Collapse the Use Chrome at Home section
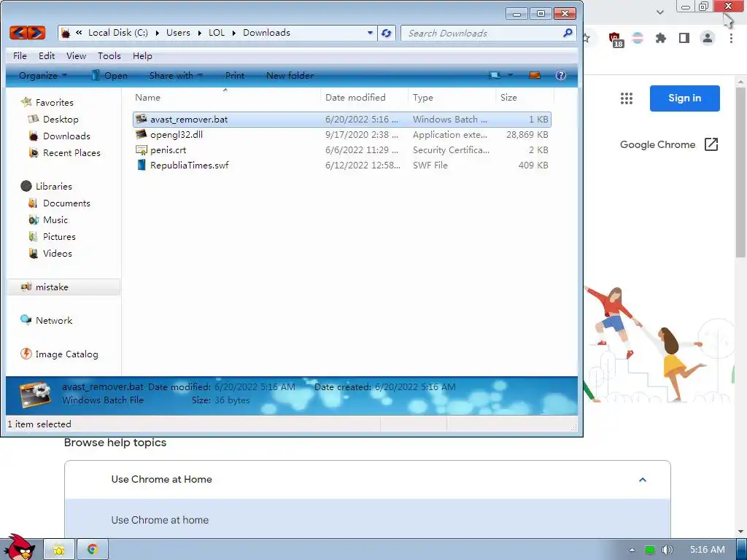This screenshot has width=747, height=560. [642, 480]
